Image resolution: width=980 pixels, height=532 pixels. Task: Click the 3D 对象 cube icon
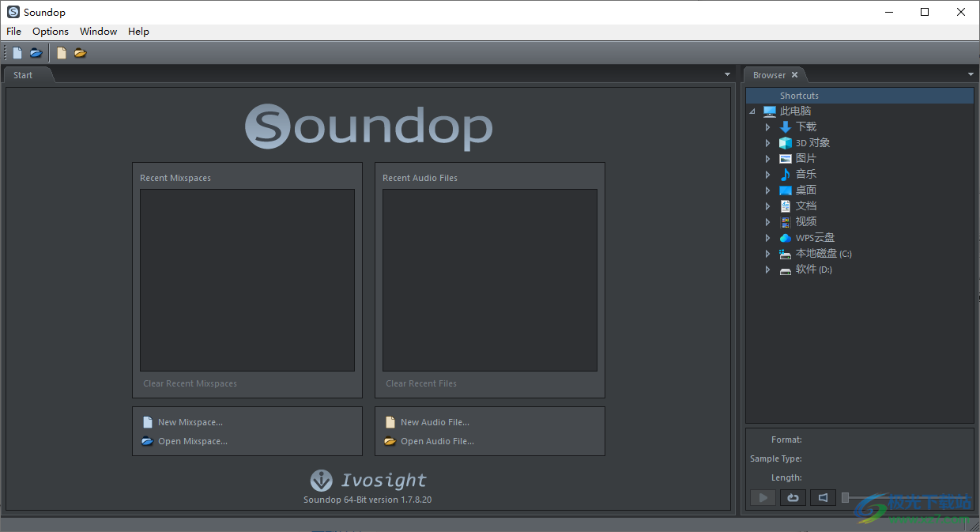click(x=785, y=143)
